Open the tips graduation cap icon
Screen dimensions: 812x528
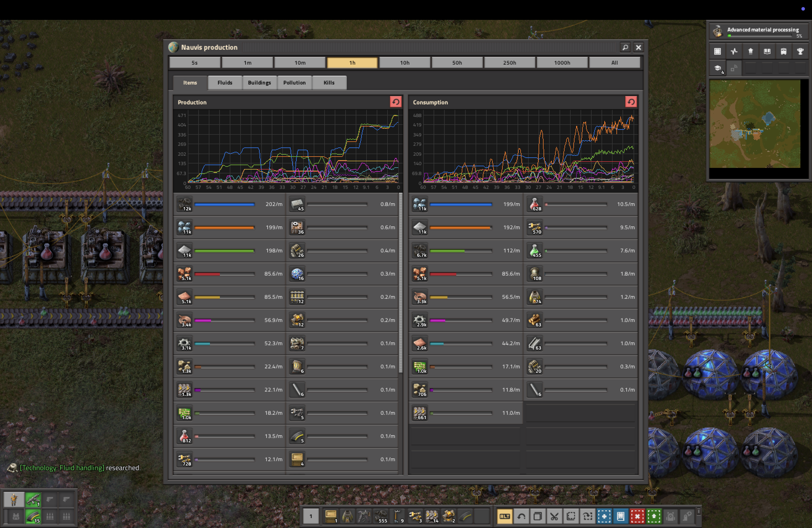click(x=718, y=68)
